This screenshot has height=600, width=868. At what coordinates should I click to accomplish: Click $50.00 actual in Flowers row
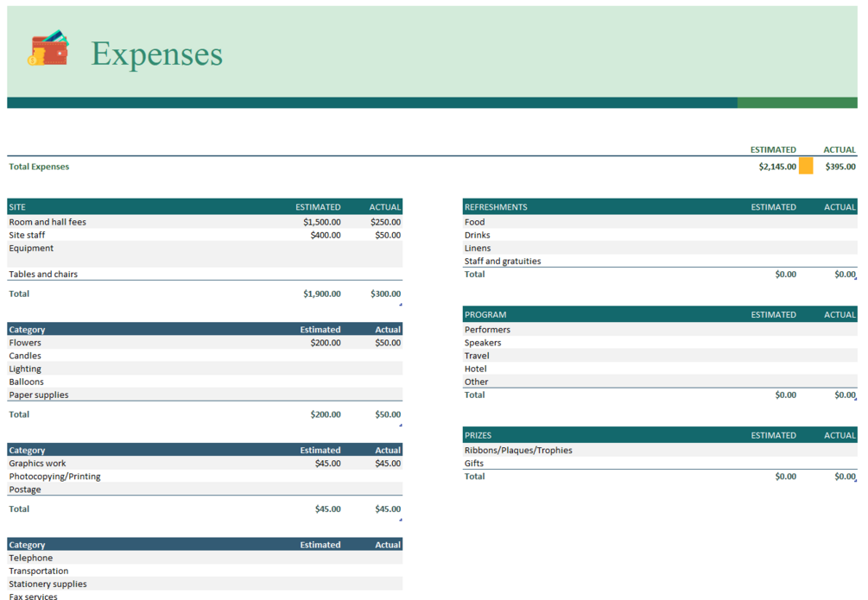pos(388,343)
